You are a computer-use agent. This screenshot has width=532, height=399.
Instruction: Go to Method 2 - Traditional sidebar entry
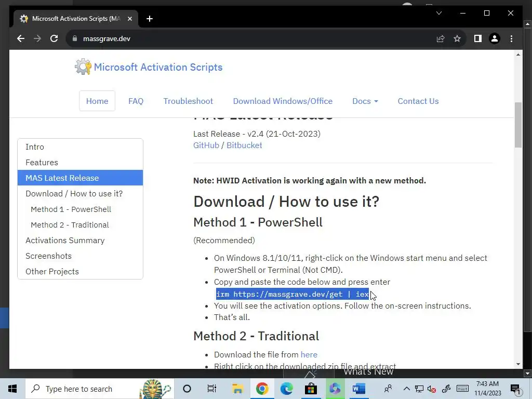80,225
